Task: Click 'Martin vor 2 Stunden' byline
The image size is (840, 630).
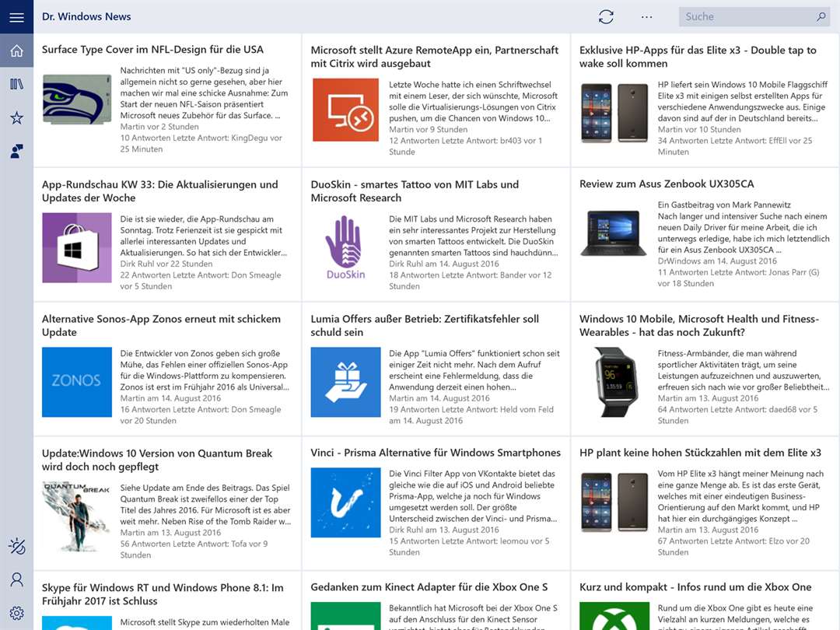Action: pos(159,127)
